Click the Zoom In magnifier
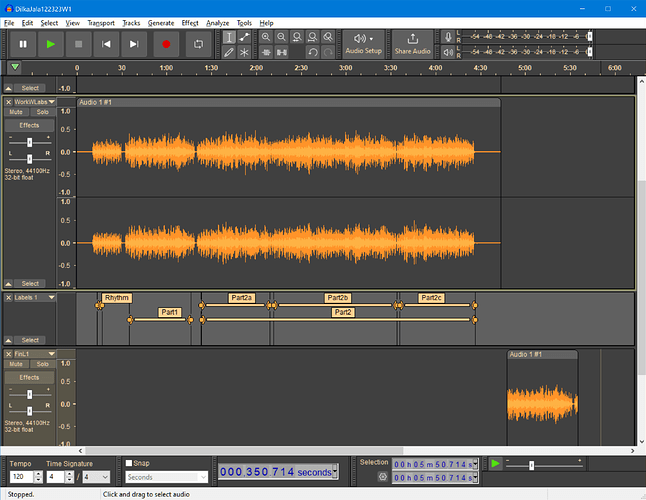The width and height of the screenshot is (646, 500). click(x=266, y=37)
